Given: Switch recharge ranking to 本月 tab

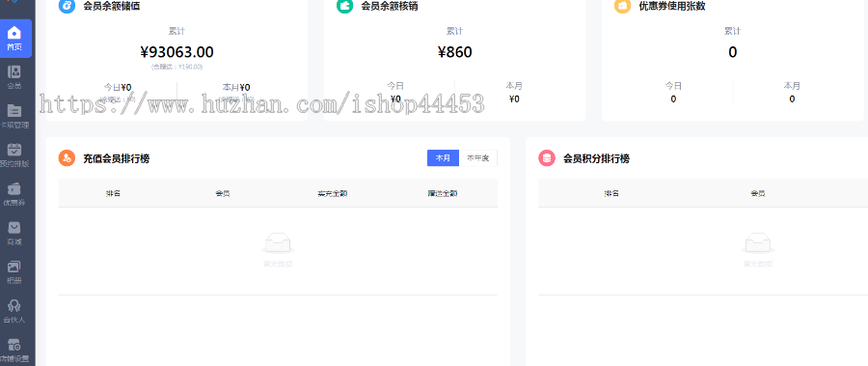Looking at the screenshot, I should [x=443, y=158].
